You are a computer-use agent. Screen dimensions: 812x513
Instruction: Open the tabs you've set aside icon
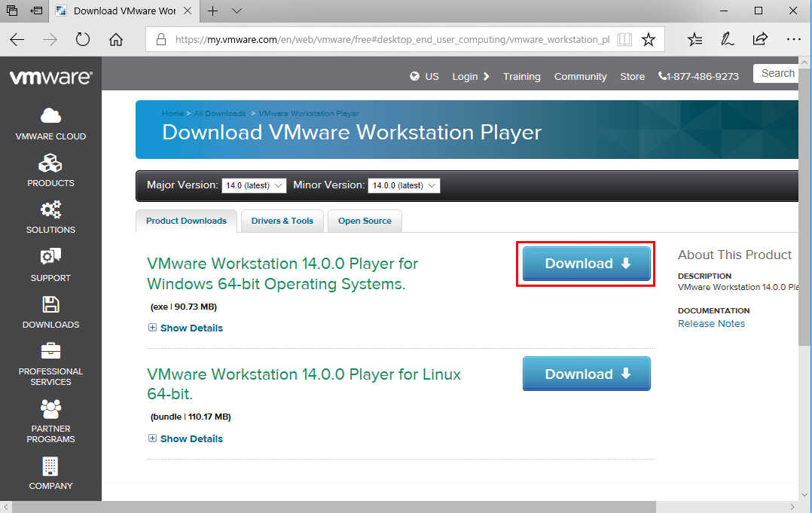click(11, 11)
